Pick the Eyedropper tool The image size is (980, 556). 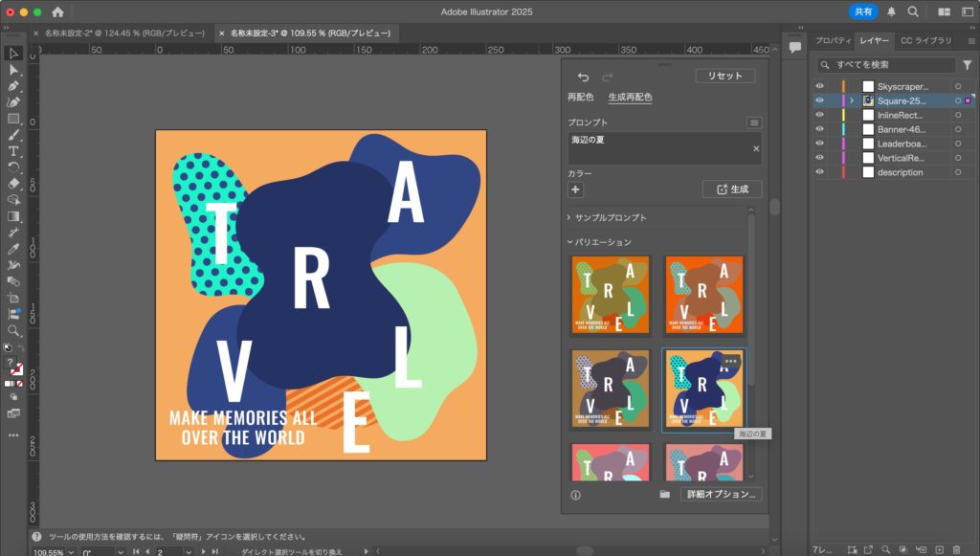(x=13, y=249)
